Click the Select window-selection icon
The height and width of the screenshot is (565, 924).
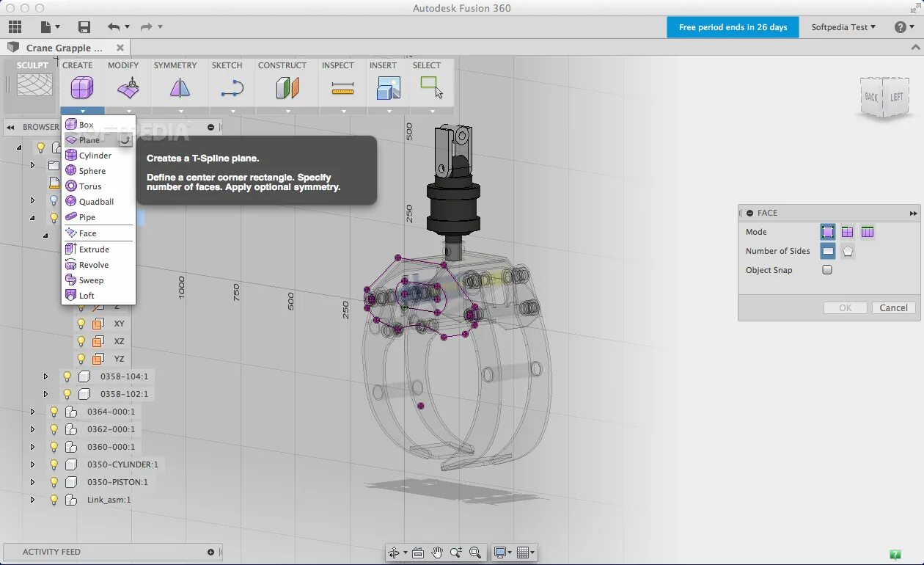click(x=431, y=87)
